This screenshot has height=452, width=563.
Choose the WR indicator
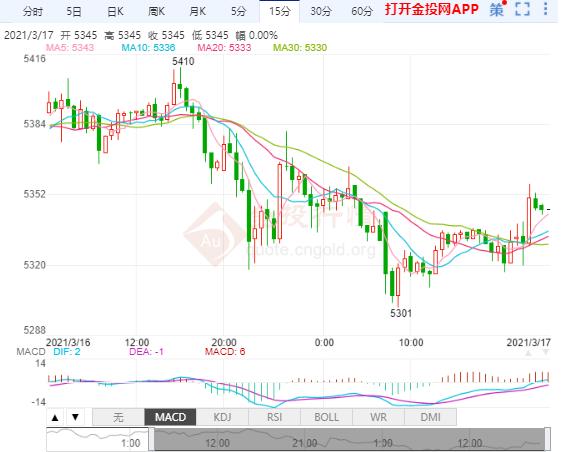(x=378, y=417)
